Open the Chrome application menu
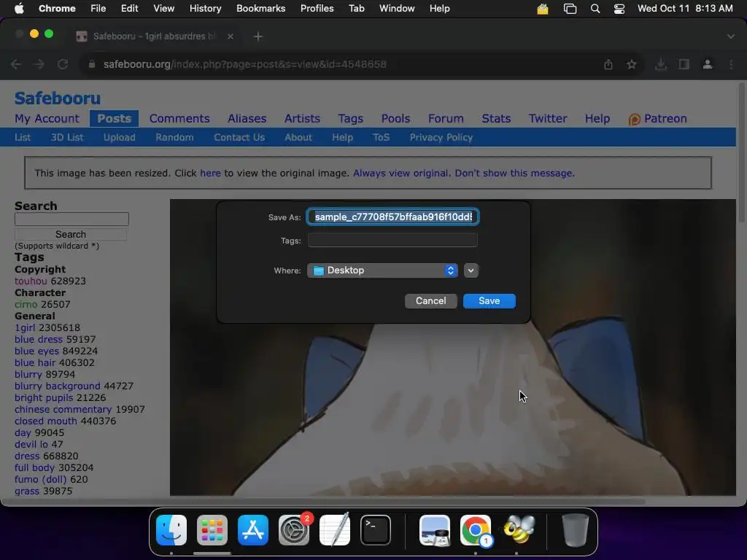Screen dimensions: 747x560 coord(57,9)
